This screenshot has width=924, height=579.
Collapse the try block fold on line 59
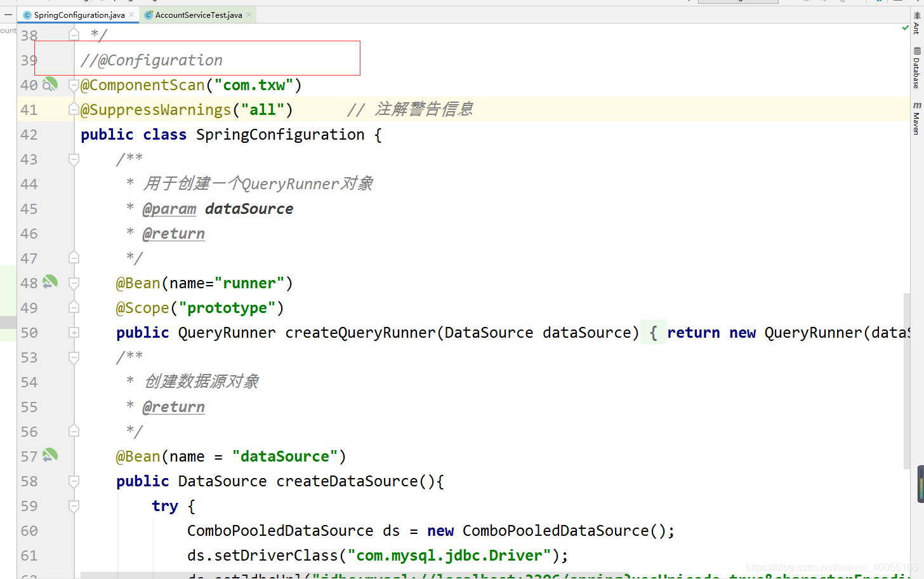point(74,505)
